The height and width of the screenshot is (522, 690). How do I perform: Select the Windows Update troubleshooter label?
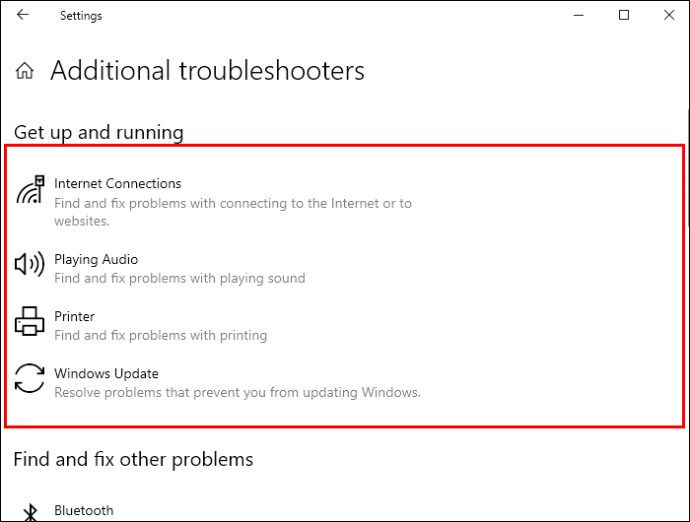click(106, 374)
